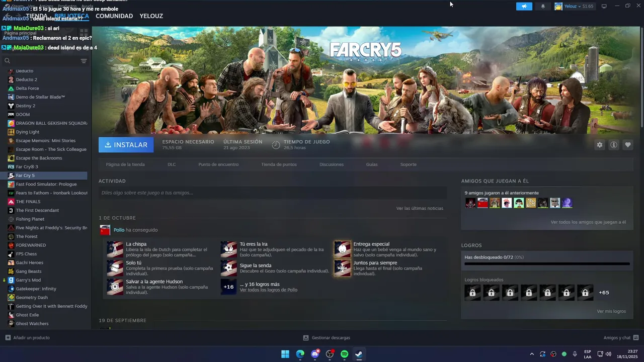Image resolution: width=644 pixels, height=362 pixels.
Task: Open OBS Studio from taskbar
Action: [330, 354]
